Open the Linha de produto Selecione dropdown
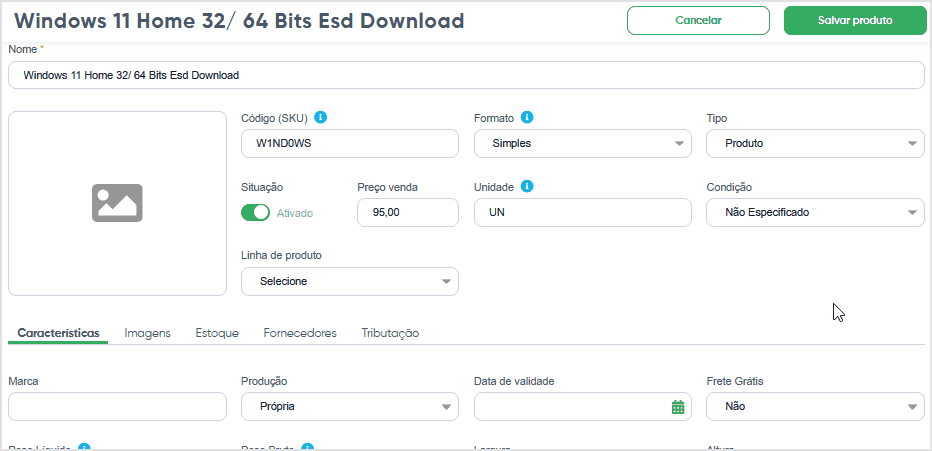The image size is (932, 451). [x=350, y=282]
